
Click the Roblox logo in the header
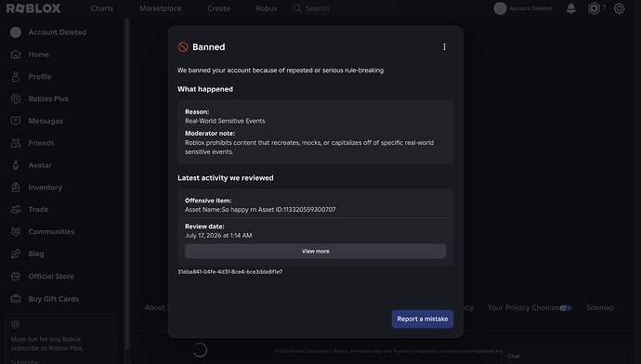[x=33, y=8]
